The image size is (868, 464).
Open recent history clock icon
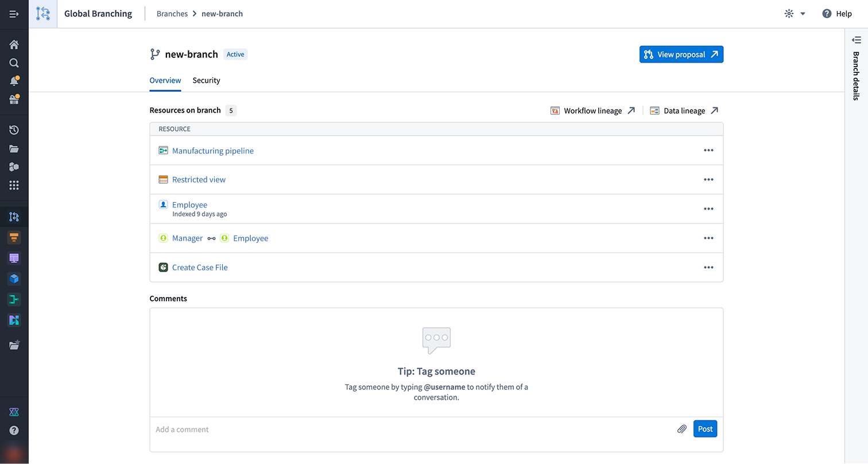[14, 130]
